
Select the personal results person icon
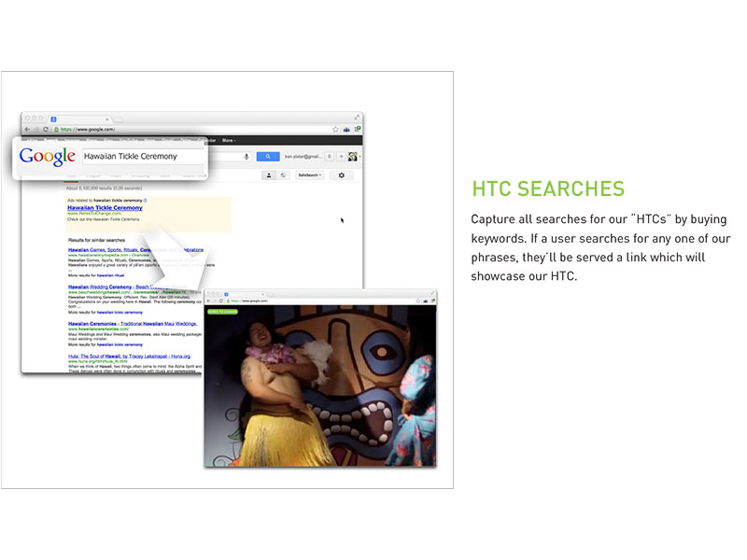(x=269, y=175)
